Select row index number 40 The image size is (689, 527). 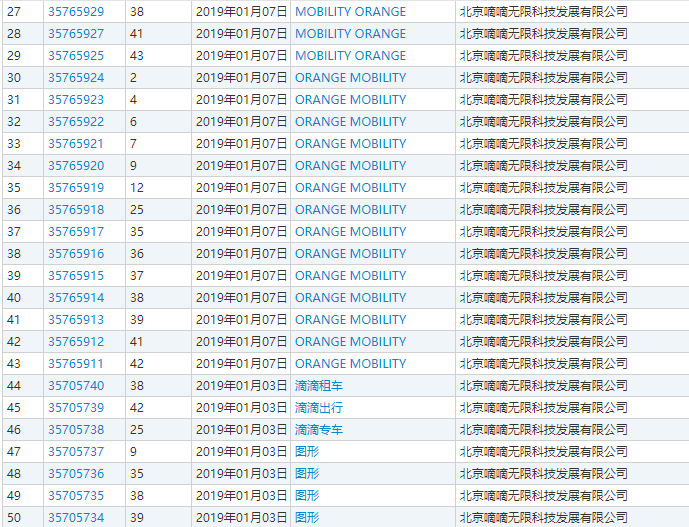(14, 298)
